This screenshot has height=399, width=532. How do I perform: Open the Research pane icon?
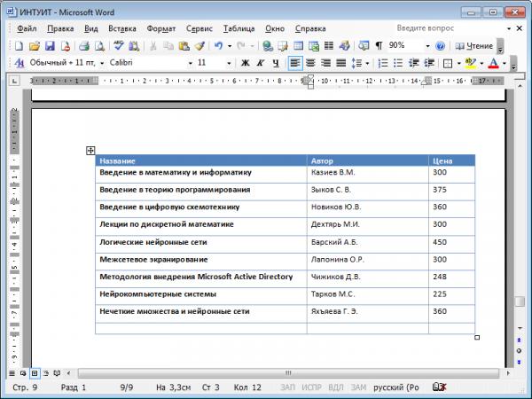(134, 46)
